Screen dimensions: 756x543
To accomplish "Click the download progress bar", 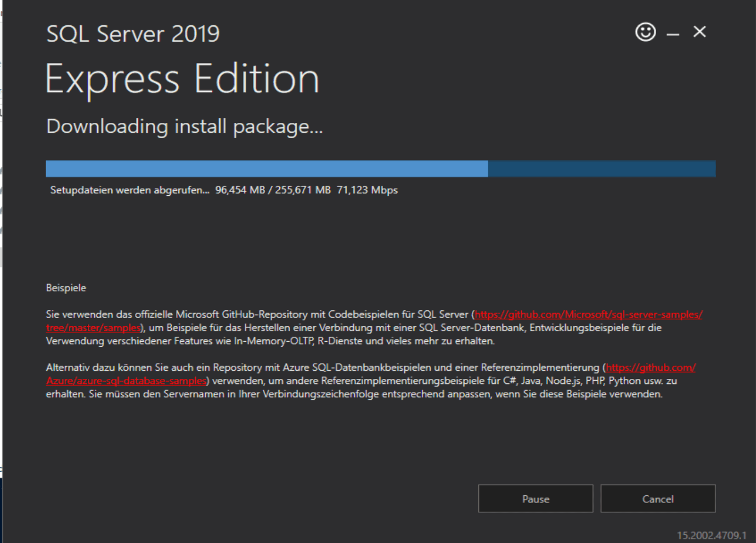I will [381, 168].
